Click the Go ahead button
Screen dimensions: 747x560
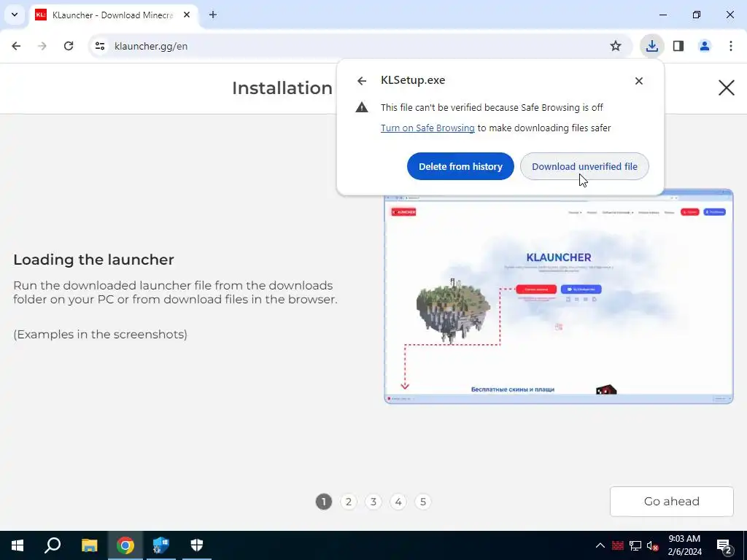(672, 502)
